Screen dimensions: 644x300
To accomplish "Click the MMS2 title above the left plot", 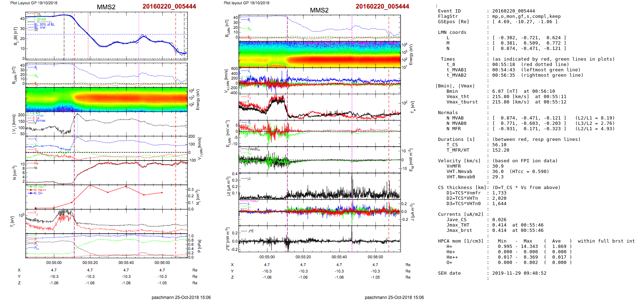I will click(106, 7).
